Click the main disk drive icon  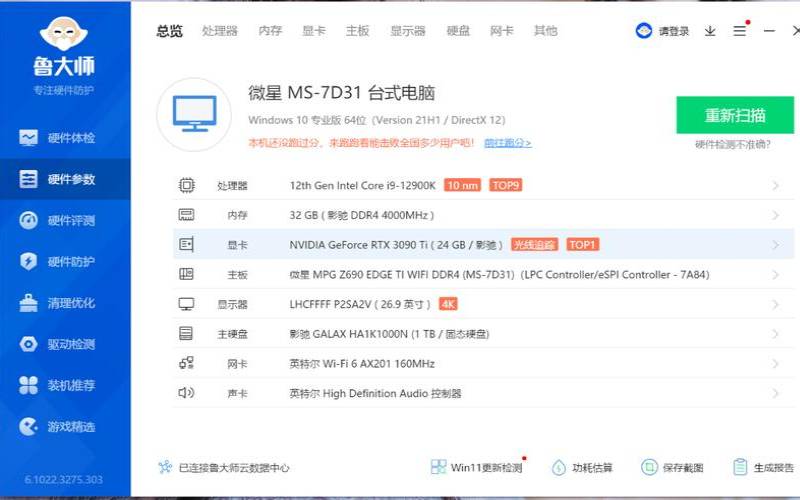(x=186, y=334)
